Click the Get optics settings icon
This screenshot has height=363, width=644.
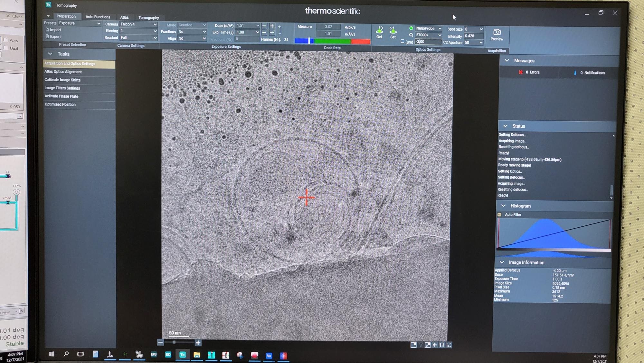pyautogui.click(x=379, y=32)
